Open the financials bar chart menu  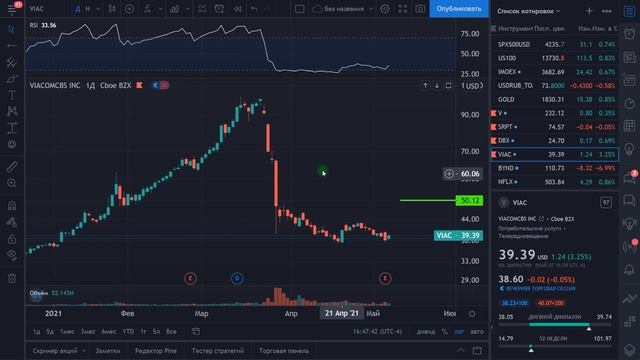[x=175, y=9]
